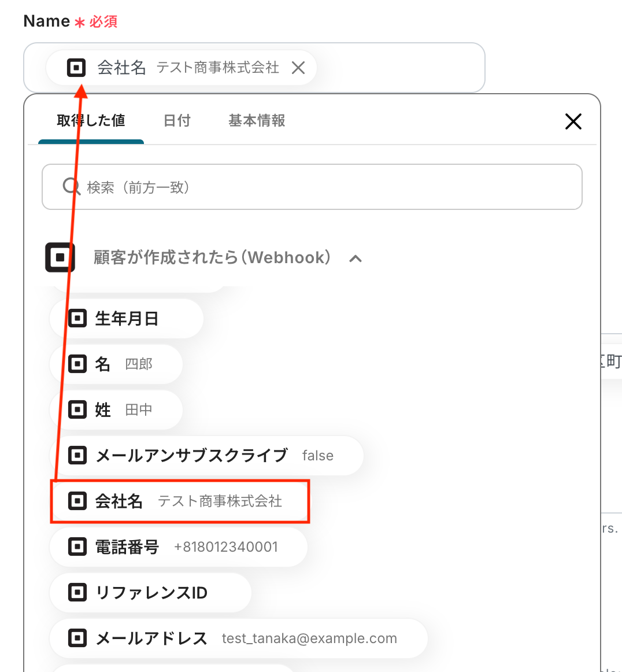This screenshot has width=622, height=672.
Task: Close the value picker panel
Action: coord(573,121)
